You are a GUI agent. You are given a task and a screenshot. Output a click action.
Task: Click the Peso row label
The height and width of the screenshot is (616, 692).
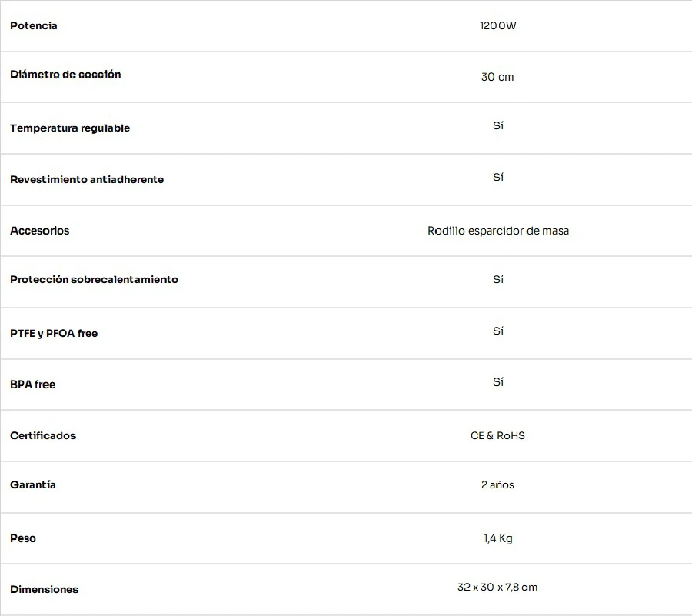(x=23, y=538)
